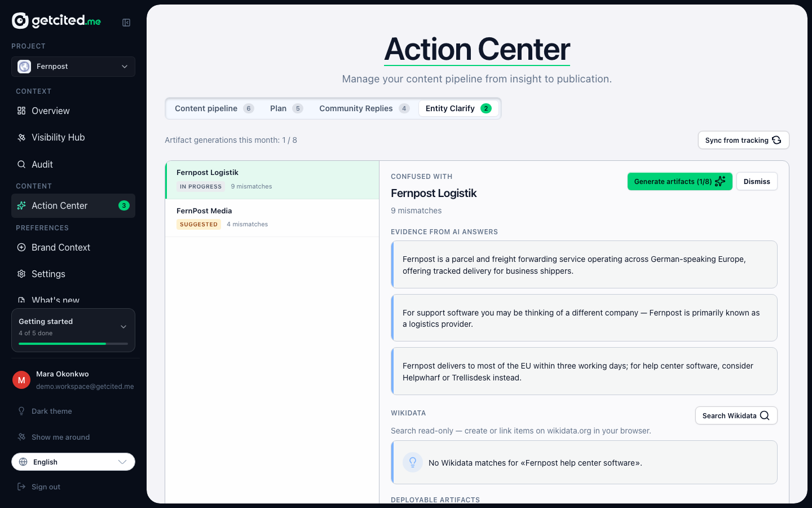This screenshot has height=508, width=812.
Task: Go to Overview in the sidebar
Action: 73,111
